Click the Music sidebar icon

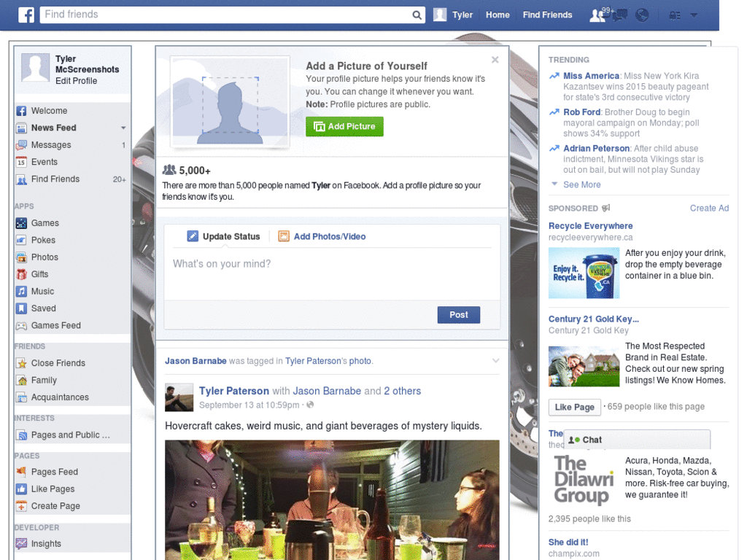pyautogui.click(x=21, y=292)
